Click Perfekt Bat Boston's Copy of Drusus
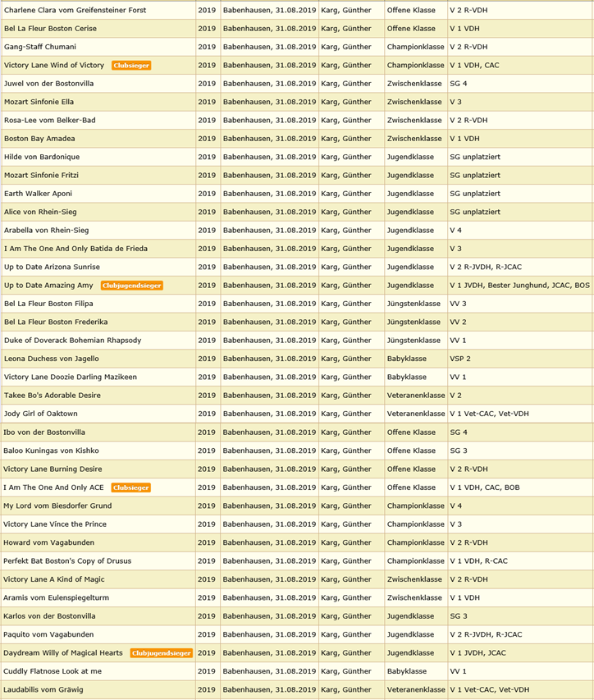The image size is (594, 700). (67, 560)
